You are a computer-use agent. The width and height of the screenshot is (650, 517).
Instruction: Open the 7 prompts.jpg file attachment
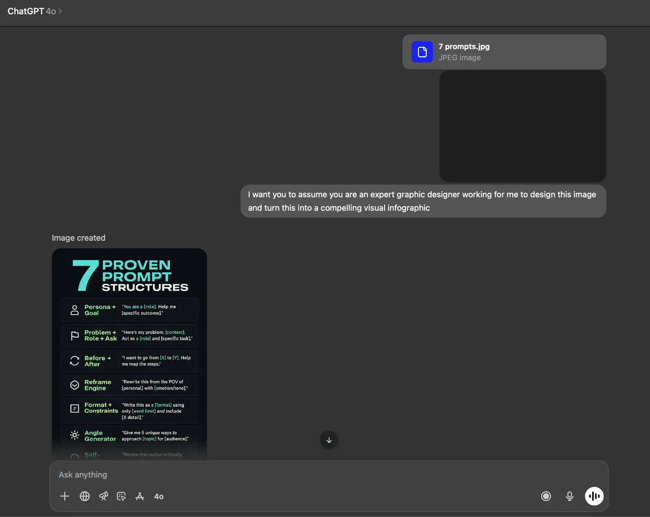504,52
